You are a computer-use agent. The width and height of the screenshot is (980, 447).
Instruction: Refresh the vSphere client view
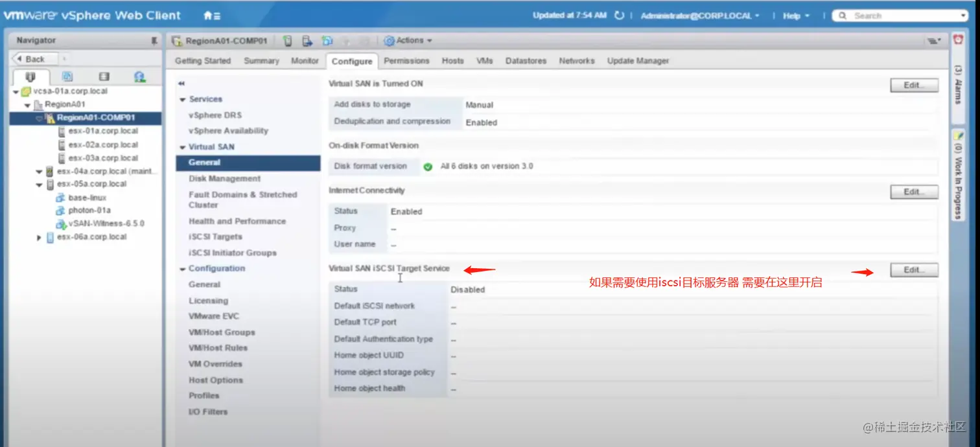[x=619, y=16]
